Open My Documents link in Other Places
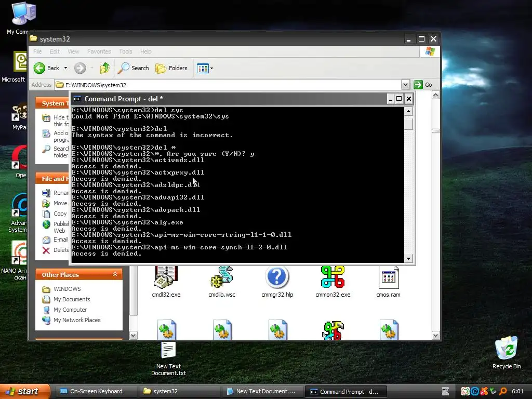Image resolution: width=532 pixels, height=399 pixels. pos(72,300)
